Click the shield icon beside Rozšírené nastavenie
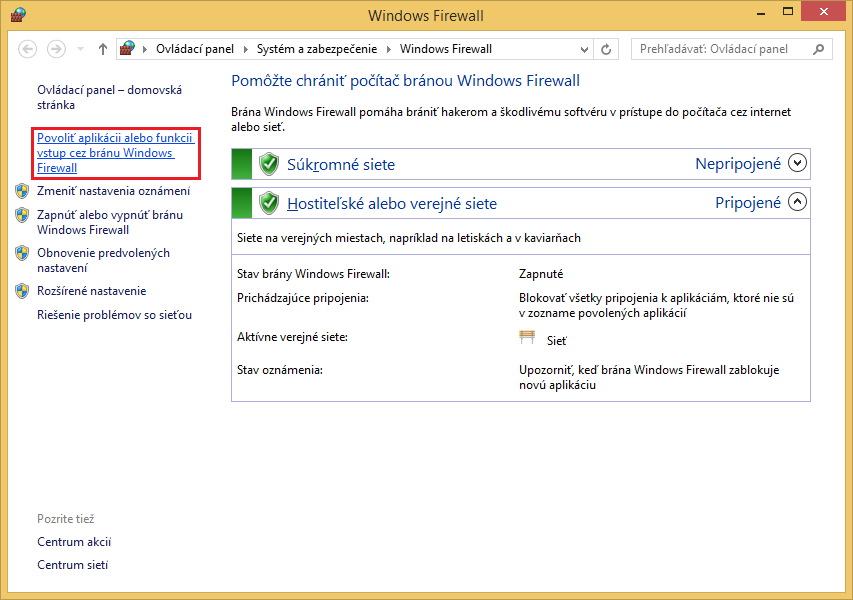Image resolution: width=853 pixels, height=600 pixels. tap(22, 291)
